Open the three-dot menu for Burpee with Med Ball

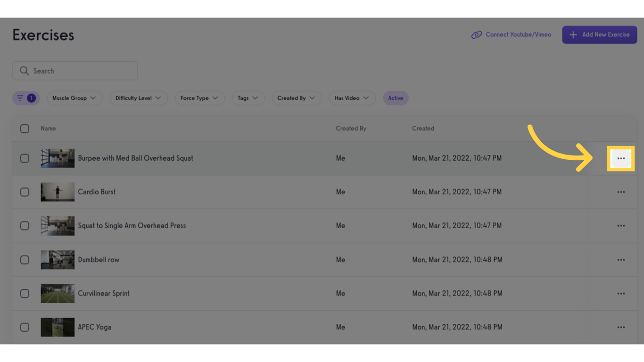click(x=621, y=158)
